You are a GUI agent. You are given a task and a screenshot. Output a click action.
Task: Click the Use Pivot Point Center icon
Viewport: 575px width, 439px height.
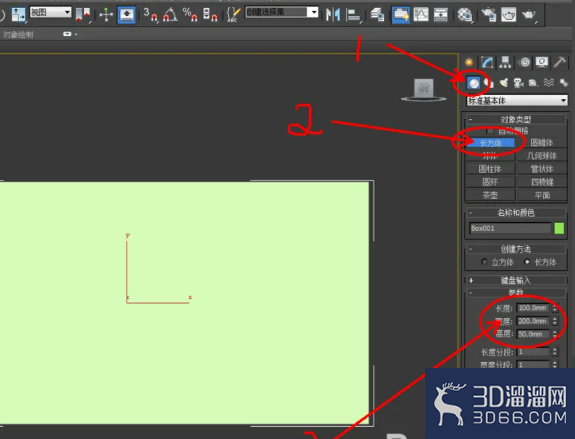click(x=83, y=14)
